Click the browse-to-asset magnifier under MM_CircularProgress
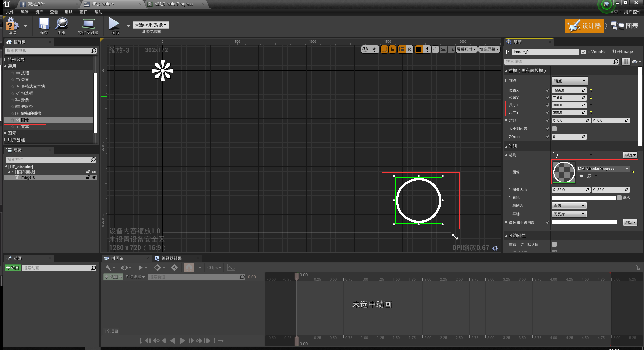Screen dimensions: 644x350 point(589,176)
